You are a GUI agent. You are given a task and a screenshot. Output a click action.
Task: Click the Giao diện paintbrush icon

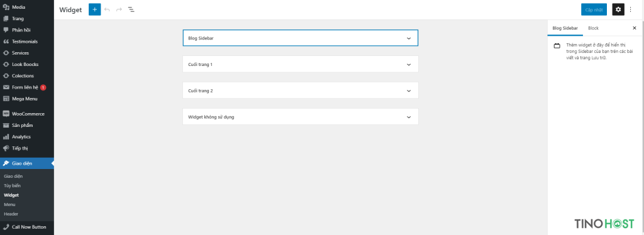tap(6, 163)
